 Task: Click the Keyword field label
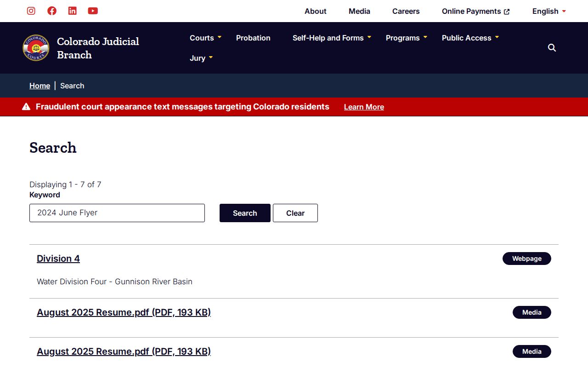pos(45,195)
